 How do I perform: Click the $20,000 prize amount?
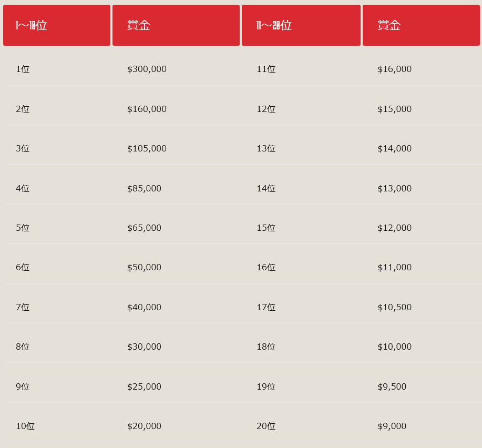(144, 426)
